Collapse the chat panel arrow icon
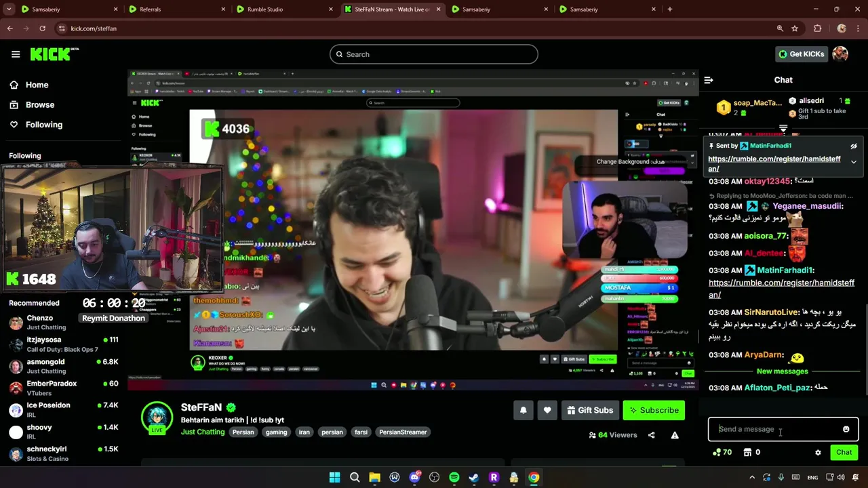 709,80
